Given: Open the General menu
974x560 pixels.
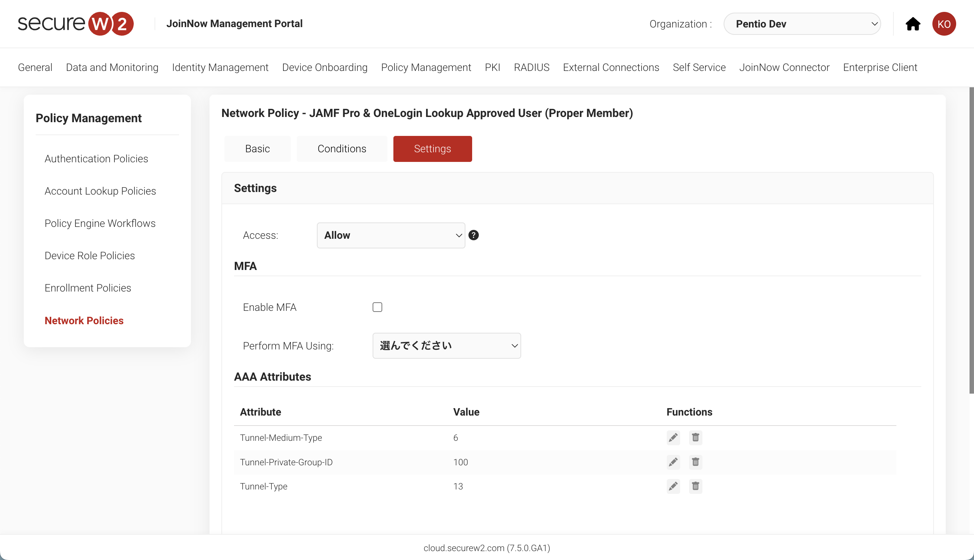Looking at the screenshot, I should (x=35, y=67).
